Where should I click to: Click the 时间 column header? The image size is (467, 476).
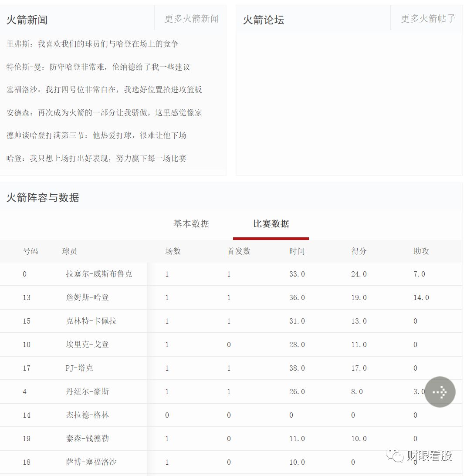coord(297,251)
